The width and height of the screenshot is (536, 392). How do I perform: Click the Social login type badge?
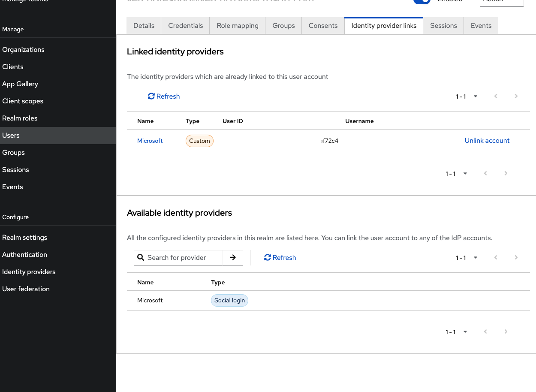229,300
